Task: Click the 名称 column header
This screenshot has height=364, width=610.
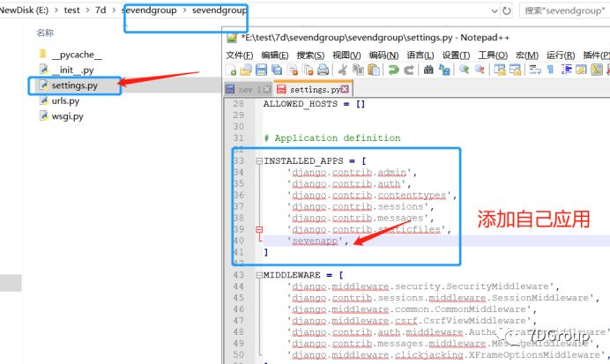Action: pos(45,33)
